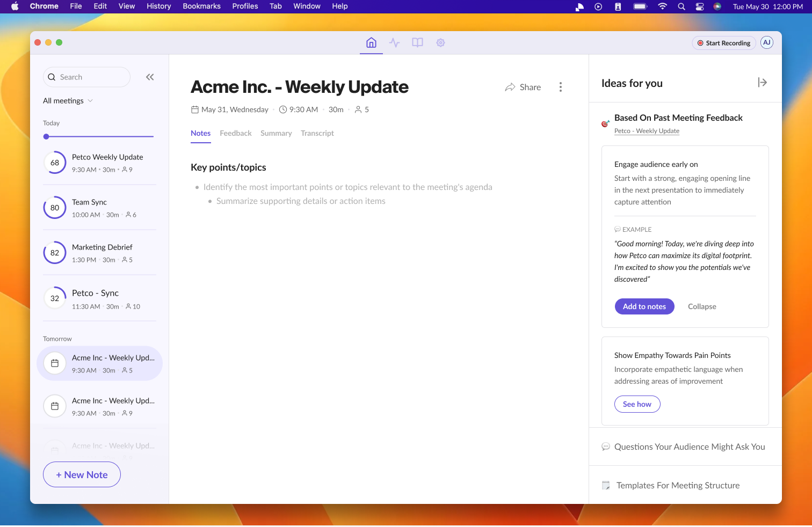This screenshot has height=527, width=812.
Task: Click the Summarize supporting details sub-bullet
Action: point(301,201)
